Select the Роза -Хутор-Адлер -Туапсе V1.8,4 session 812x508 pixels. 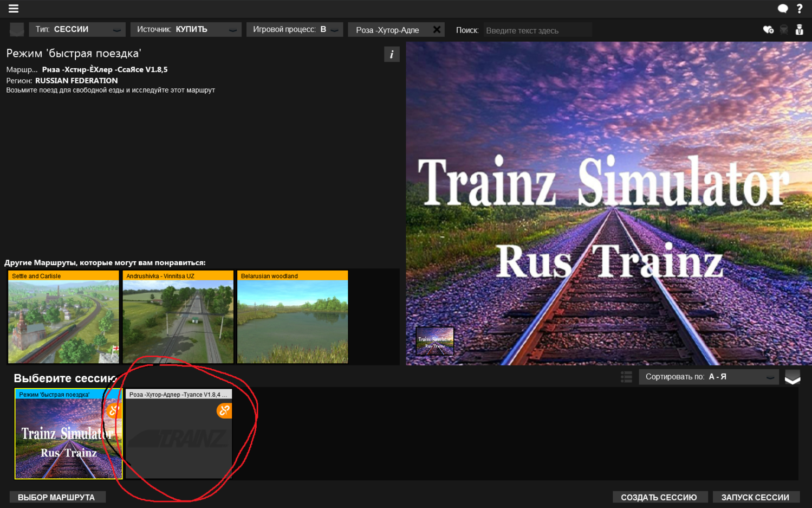179,434
